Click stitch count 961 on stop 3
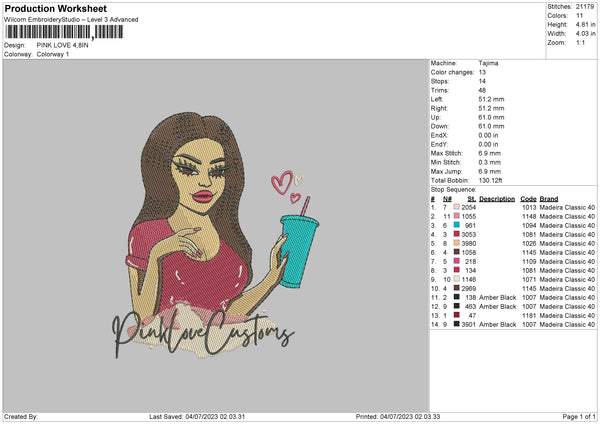 point(470,225)
